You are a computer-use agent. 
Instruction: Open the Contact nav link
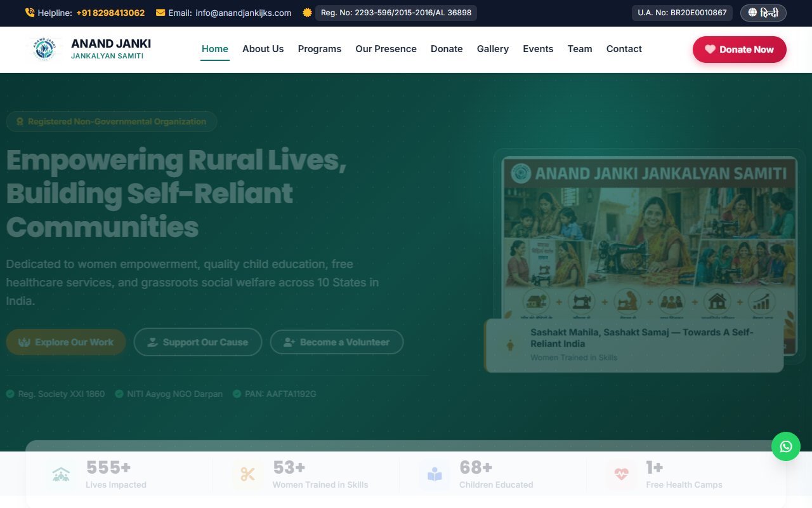(624, 49)
